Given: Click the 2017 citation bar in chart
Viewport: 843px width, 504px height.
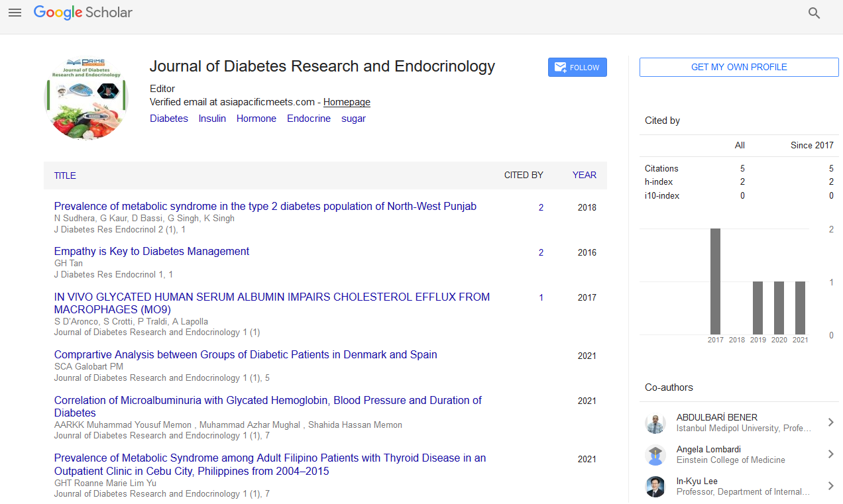Looking at the screenshot, I should click(715, 281).
